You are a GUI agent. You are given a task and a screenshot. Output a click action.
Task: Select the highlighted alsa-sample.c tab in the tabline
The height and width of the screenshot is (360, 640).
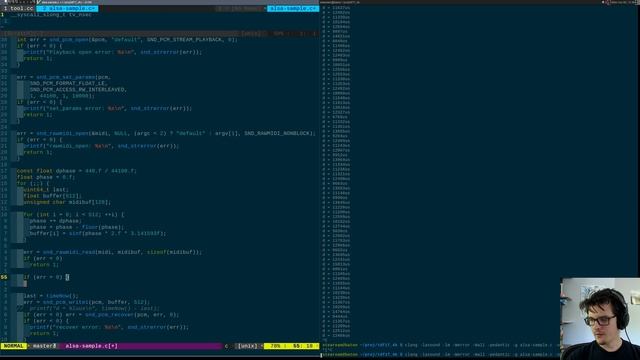click(x=67, y=8)
